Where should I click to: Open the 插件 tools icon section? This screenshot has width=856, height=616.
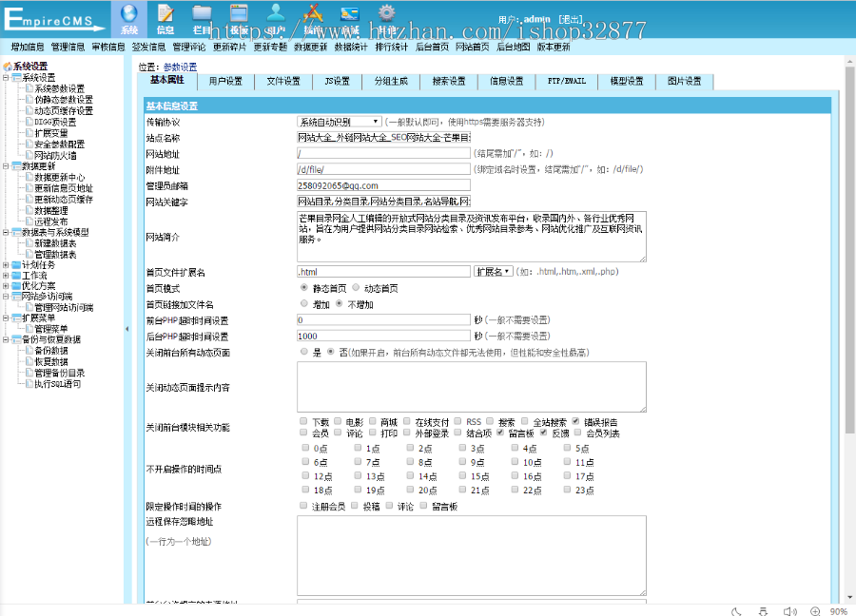(313, 19)
